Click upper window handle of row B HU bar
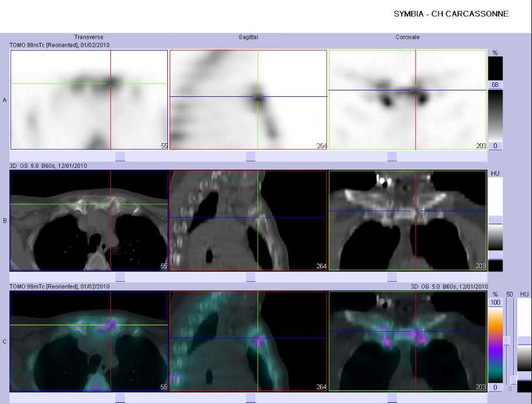 click(x=496, y=220)
